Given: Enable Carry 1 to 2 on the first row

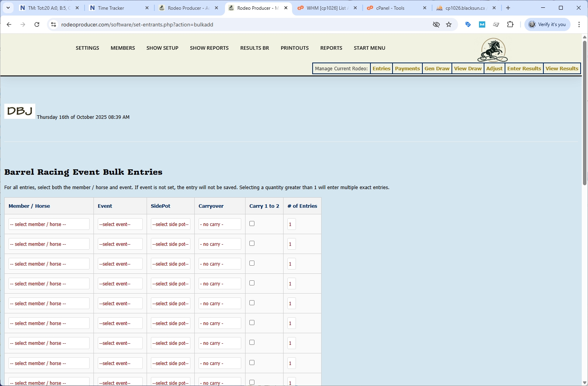Looking at the screenshot, I should pyautogui.click(x=252, y=223).
